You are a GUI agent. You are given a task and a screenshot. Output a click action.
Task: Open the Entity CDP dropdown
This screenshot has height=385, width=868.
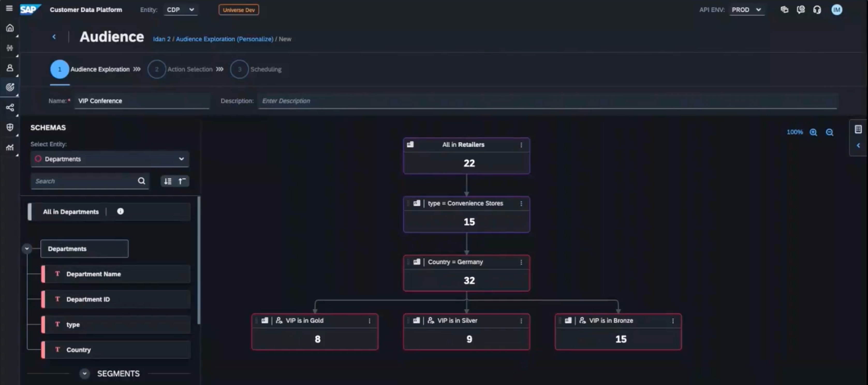(x=181, y=10)
